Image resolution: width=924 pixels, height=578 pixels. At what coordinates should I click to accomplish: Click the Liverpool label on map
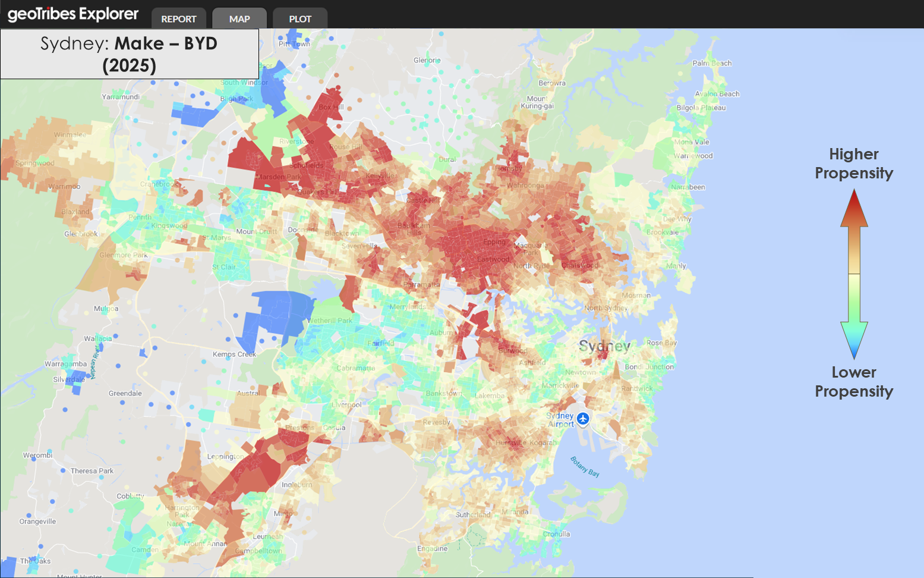pos(346,405)
